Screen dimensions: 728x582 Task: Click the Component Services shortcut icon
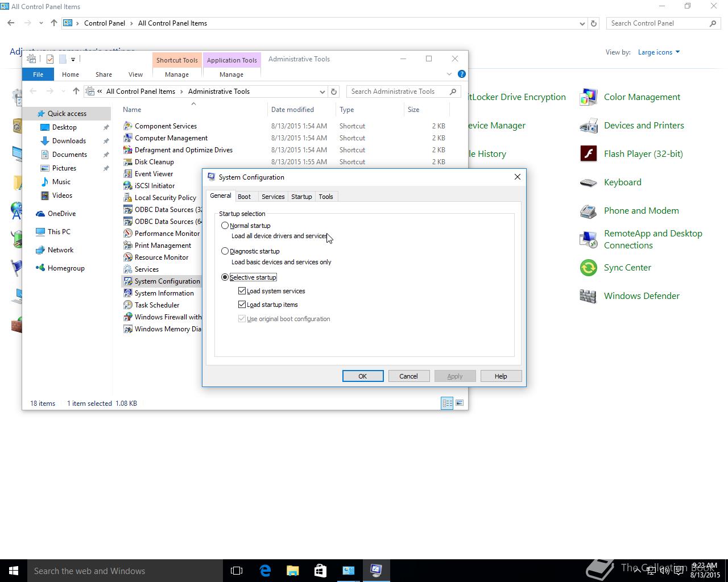pos(128,126)
